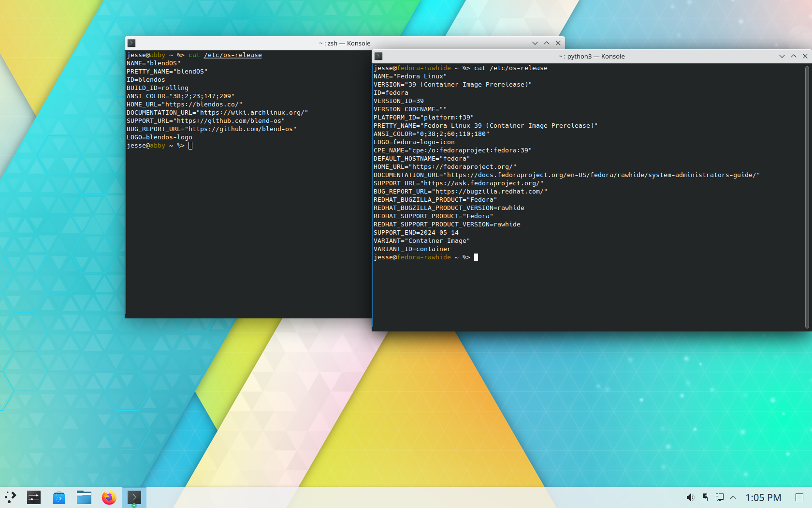Click the PLATFORM_ID="platform:f39" line
Viewport: 812px width, 508px height.
pyautogui.click(x=423, y=118)
